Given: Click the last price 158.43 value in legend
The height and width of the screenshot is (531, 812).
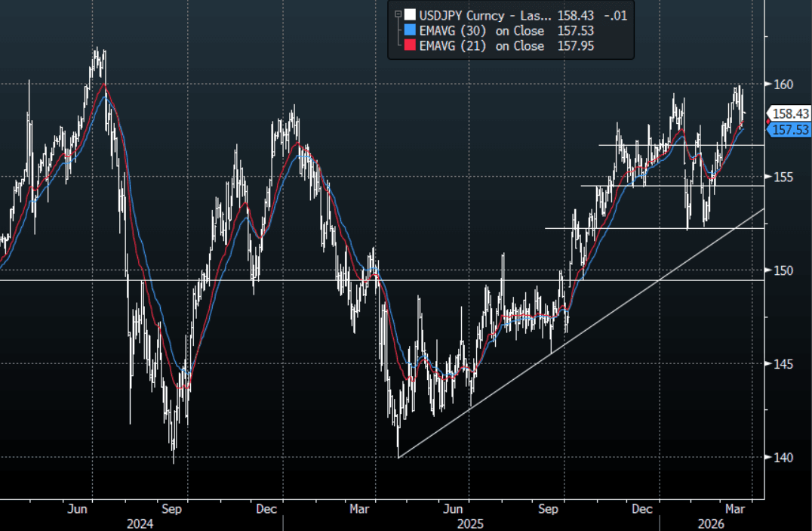Looking at the screenshot, I should [x=575, y=16].
